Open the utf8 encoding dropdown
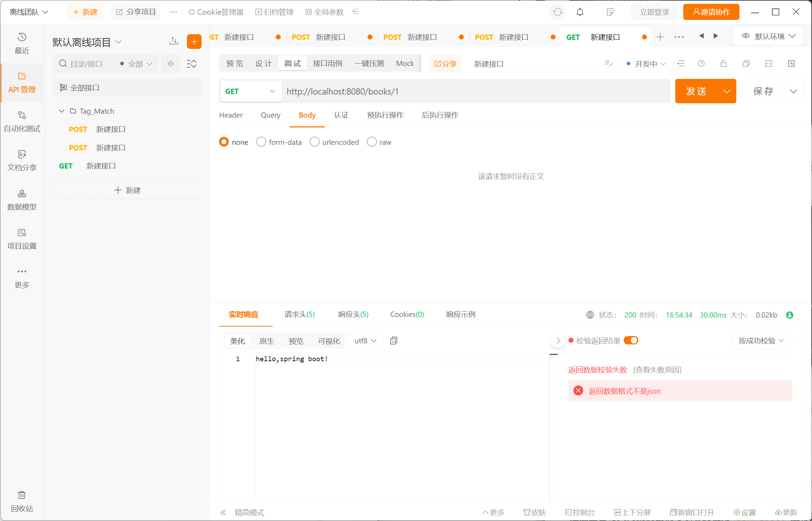Viewport: 812px width, 521px height. 366,341
